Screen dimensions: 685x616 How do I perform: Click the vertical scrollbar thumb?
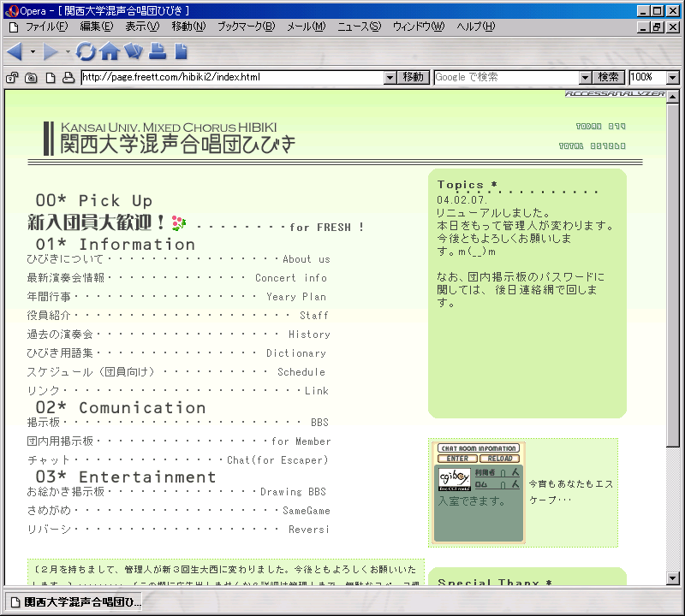click(673, 275)
